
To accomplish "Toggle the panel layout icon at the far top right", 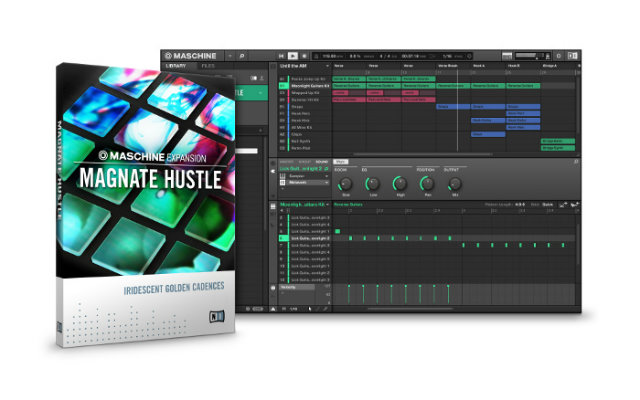I will pyautogui.click(x=572, y=56).
